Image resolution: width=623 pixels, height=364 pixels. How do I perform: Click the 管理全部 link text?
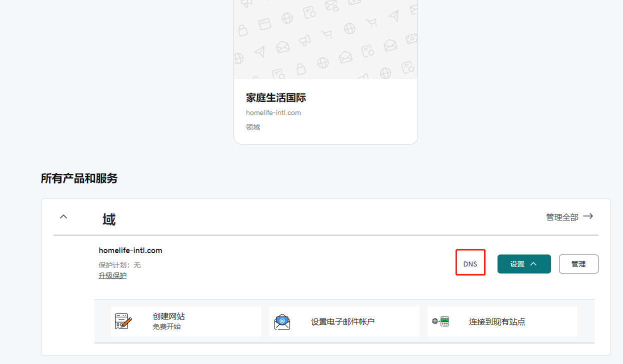(x=562, y=217)
